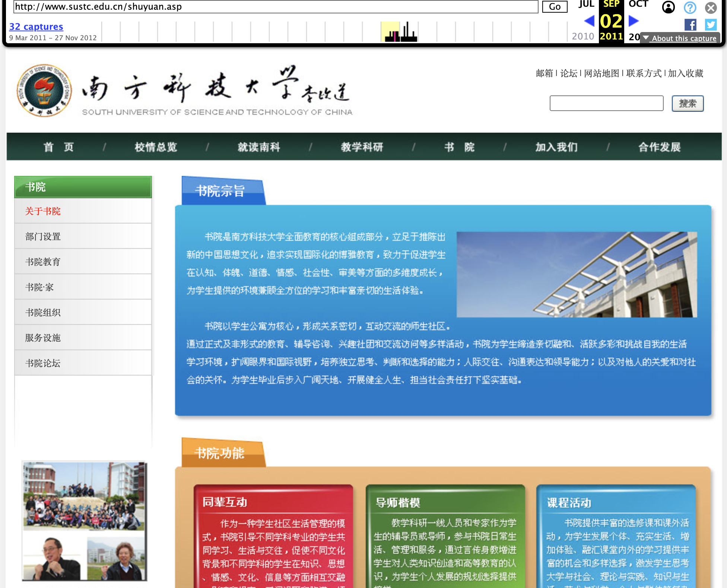Screen dimensions: 727x588
Task: Click the site search text box
Action: 606,103
